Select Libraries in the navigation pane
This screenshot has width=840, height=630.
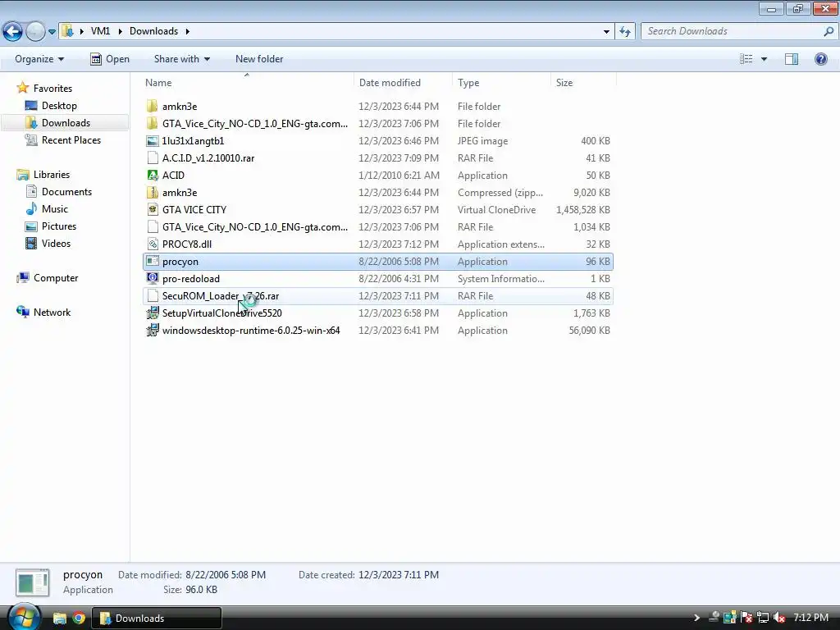point(52,175)
